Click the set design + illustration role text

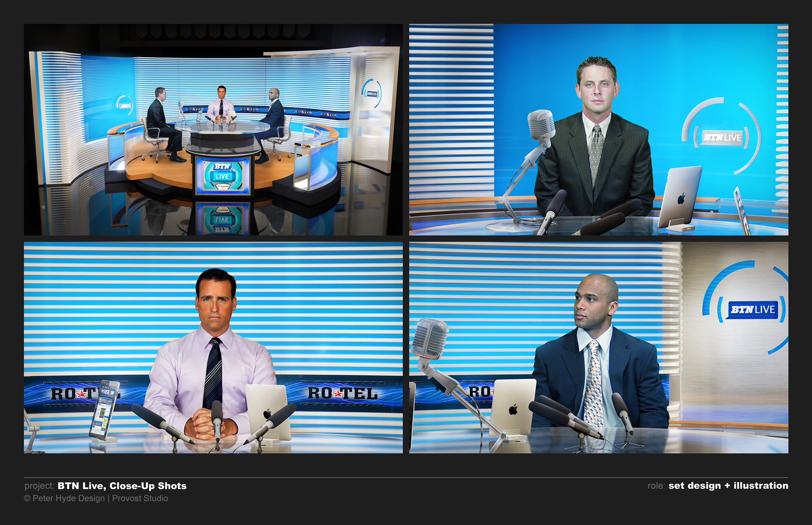click(x=728, y=486)
